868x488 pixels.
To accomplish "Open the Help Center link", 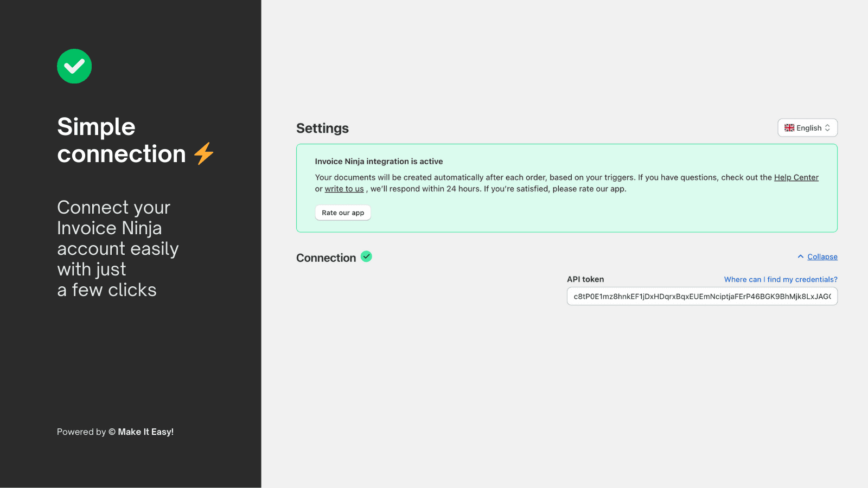I will click(x=796, y=177).
